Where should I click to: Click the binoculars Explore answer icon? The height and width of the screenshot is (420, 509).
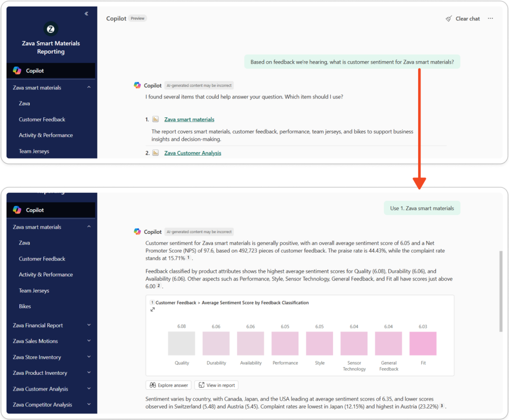tap(152, 385)
